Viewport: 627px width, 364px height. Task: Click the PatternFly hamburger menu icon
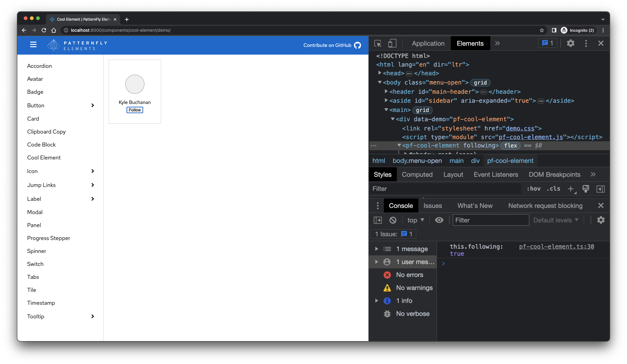(x=33, y=45)
